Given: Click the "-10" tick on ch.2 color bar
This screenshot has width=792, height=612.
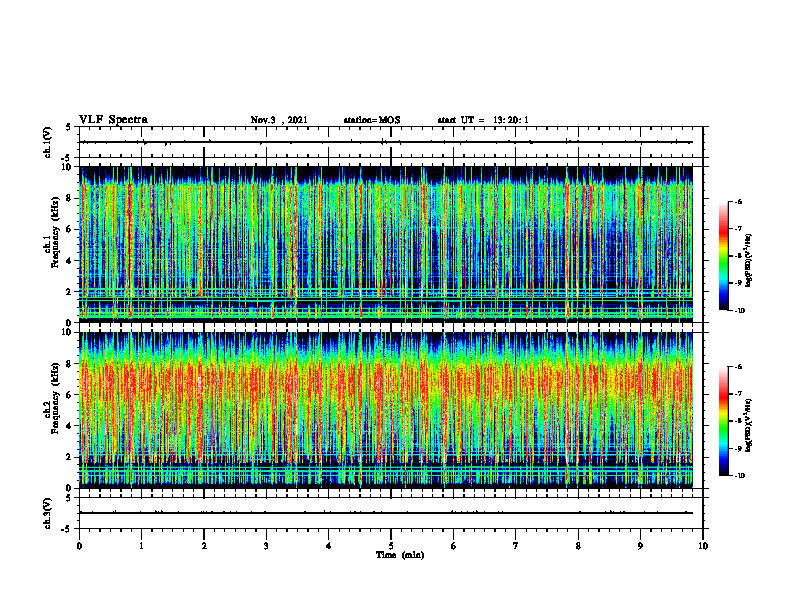Looking at the screenshot, I should click(739, 476).
